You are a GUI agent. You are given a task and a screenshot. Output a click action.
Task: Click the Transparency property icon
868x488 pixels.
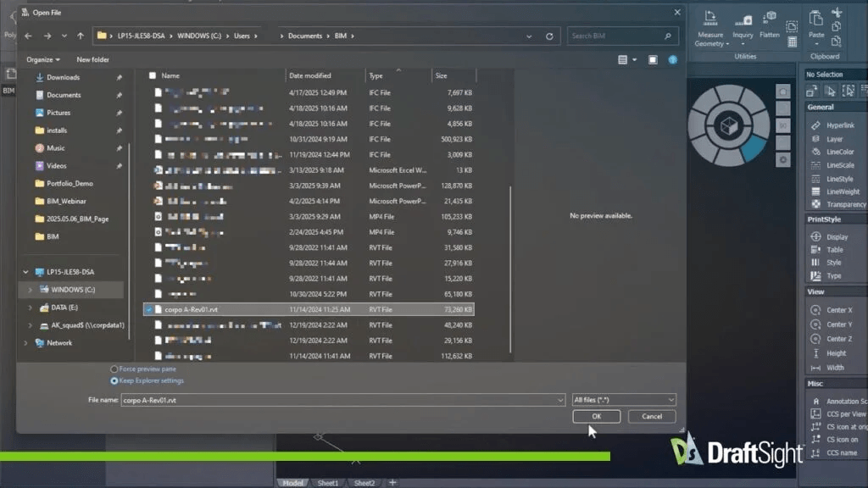pos(815,204)
